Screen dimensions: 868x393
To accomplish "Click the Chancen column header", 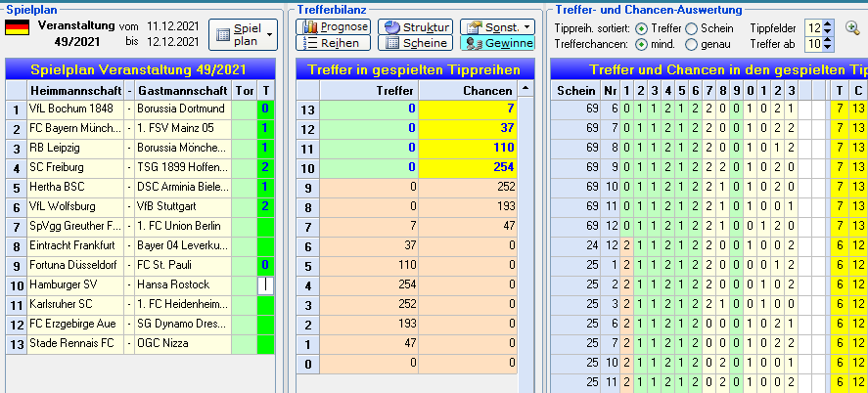I will [x=468, y=90].
